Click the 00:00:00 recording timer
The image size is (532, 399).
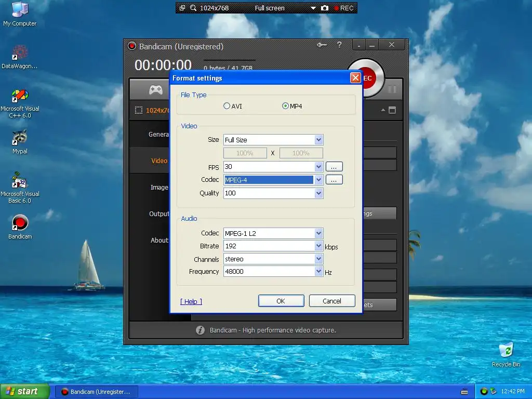[x=163, y=65]
